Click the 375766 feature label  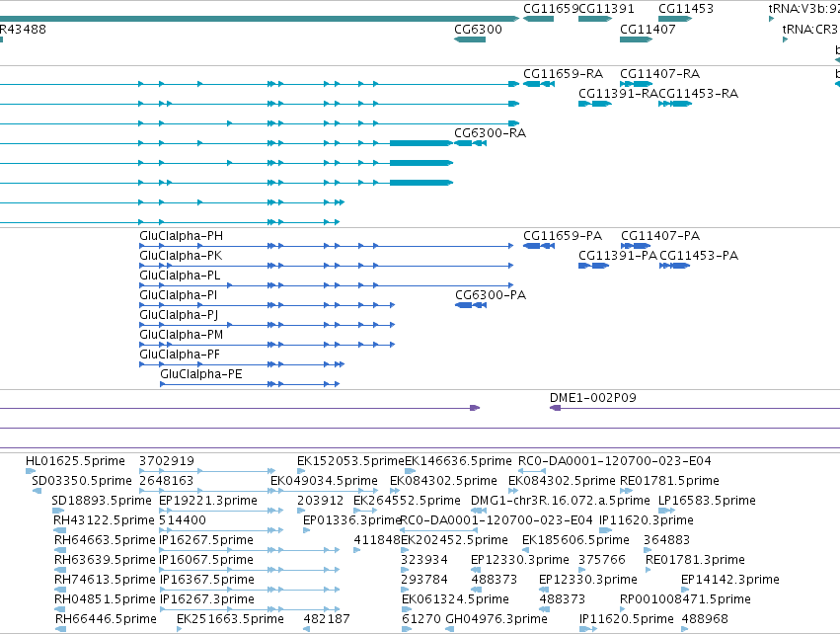coord(602,560)
